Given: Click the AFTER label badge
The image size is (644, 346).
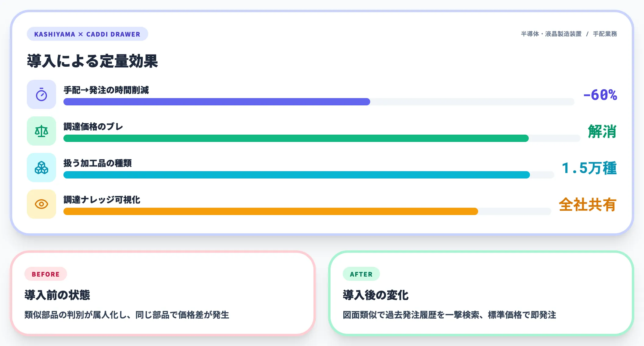Looking at the screenshot, I should click(x=361, y=274).
